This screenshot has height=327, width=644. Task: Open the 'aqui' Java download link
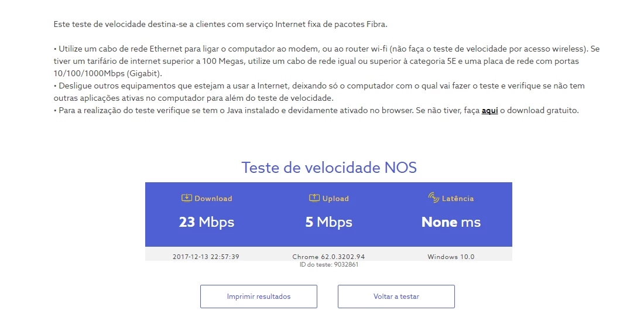[x=489, y=110]
